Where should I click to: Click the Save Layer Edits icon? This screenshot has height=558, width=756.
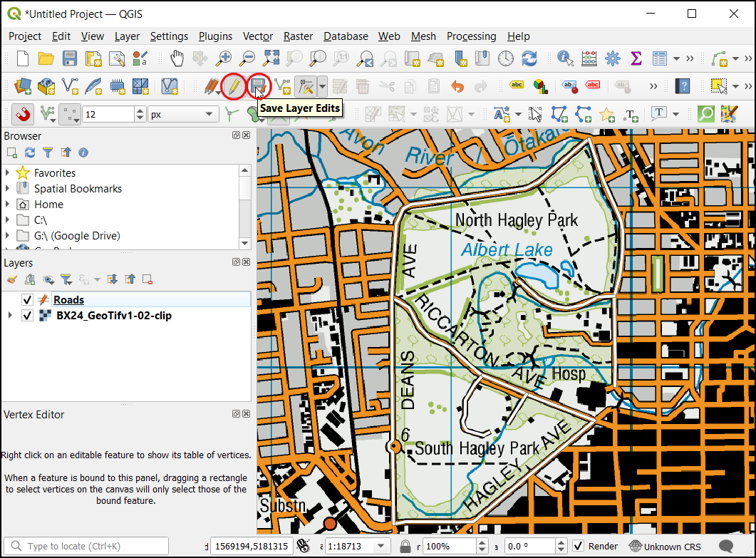pyautogui.click(x=258, y=86)
